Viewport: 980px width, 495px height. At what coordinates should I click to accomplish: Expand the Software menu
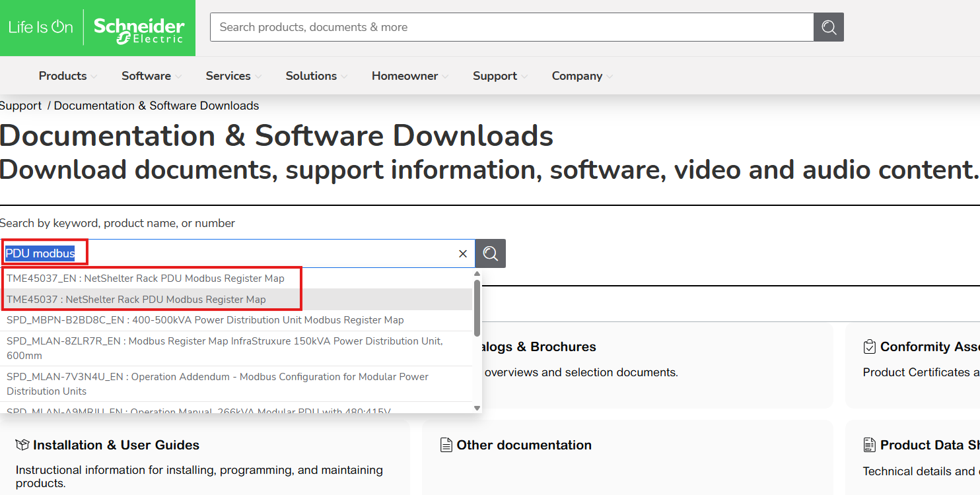click(x=151, y=76)
